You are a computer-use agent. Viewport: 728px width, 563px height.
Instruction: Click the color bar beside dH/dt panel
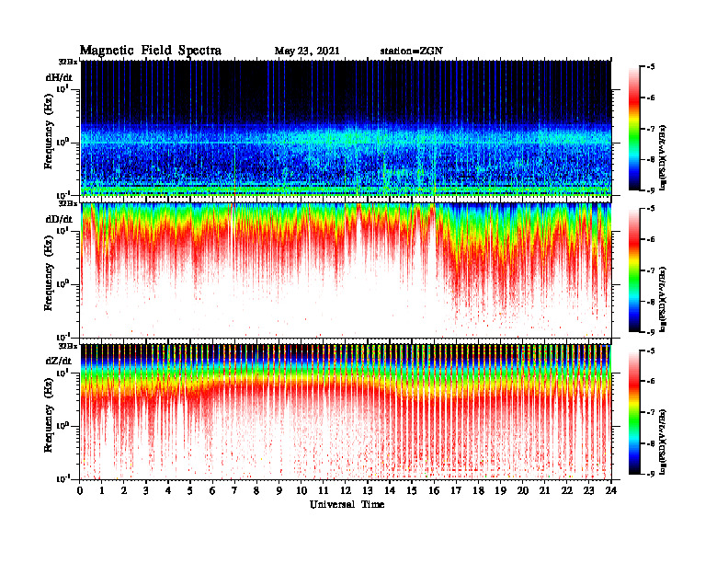point(634,128)
